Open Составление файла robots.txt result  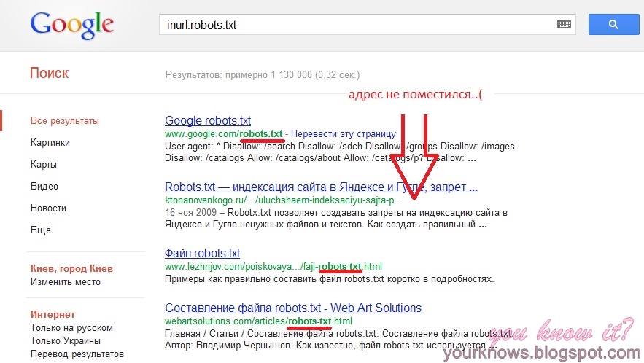click(293, 308)
